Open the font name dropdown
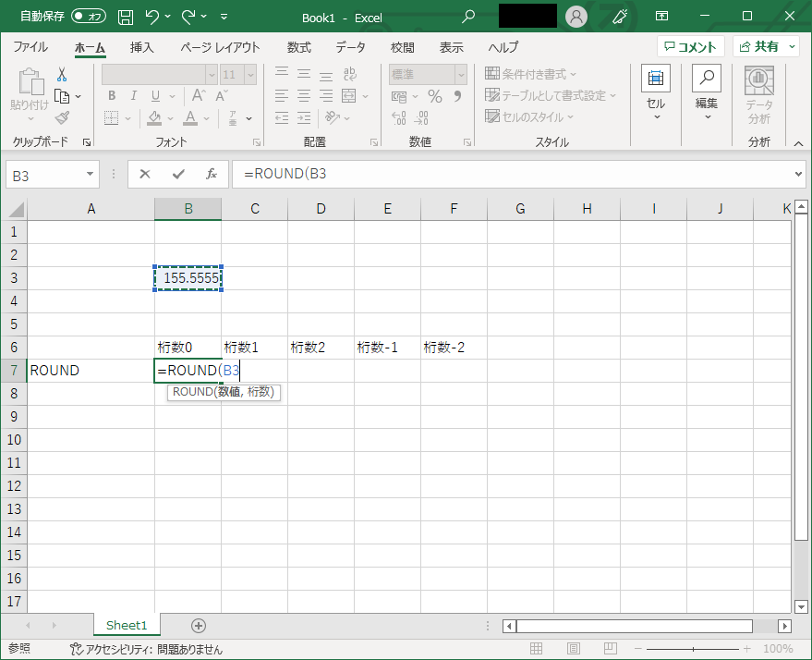 tap(212, 75)
